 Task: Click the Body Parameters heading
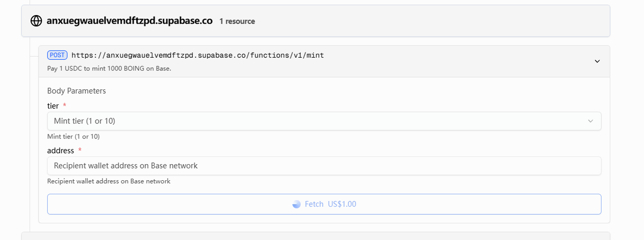click(x=76, y=91)
